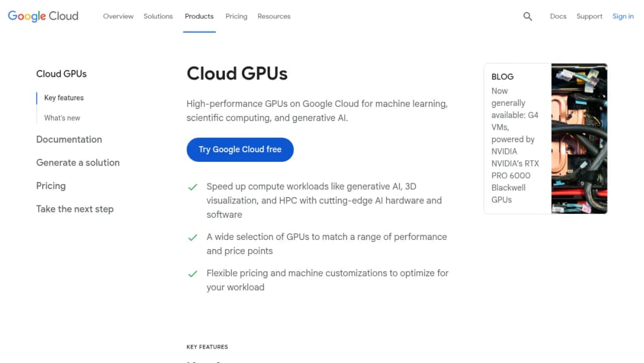Click 'Speed up compute workloads' bullet text
This screenshot has height=363, width=644.
(x=324, y=201)
